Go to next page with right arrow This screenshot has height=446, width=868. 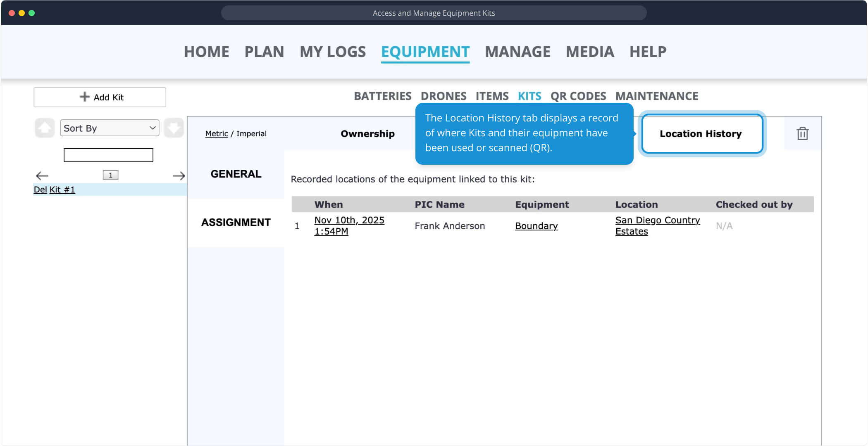pyautogui.click(x=179, y=176)
